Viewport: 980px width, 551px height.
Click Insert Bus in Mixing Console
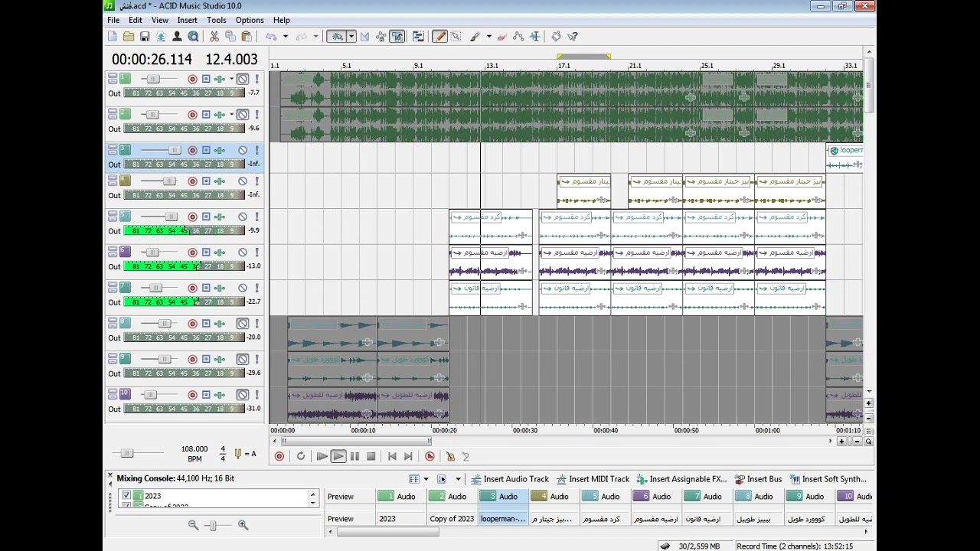point(758,479)
